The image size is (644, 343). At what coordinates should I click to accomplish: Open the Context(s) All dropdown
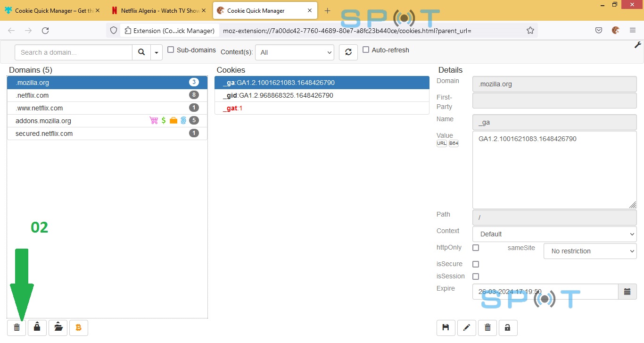(295, 52)
